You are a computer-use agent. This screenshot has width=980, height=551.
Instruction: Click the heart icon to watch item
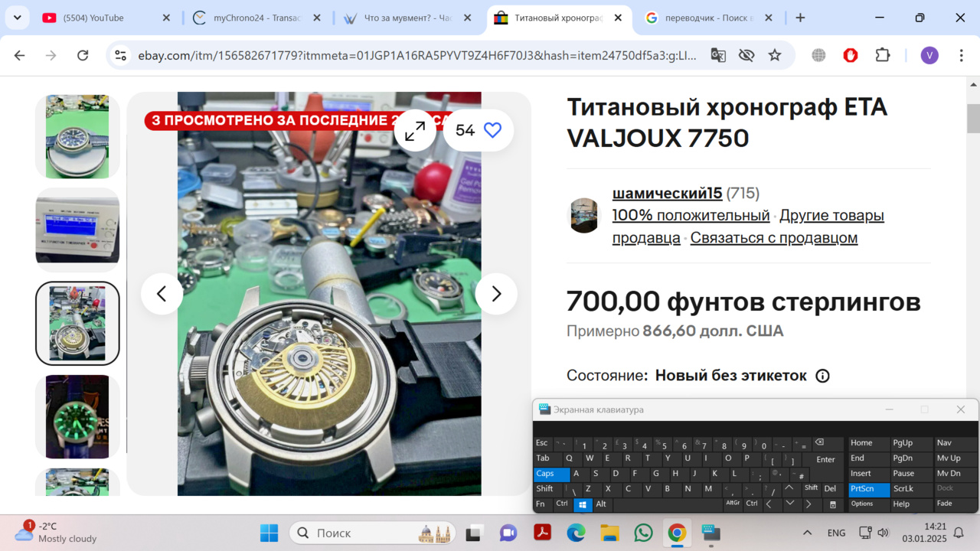[492, 130]
